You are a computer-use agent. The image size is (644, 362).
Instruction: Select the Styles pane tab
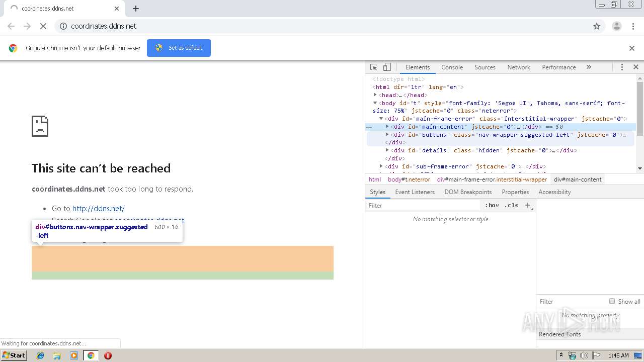point(377,192)
